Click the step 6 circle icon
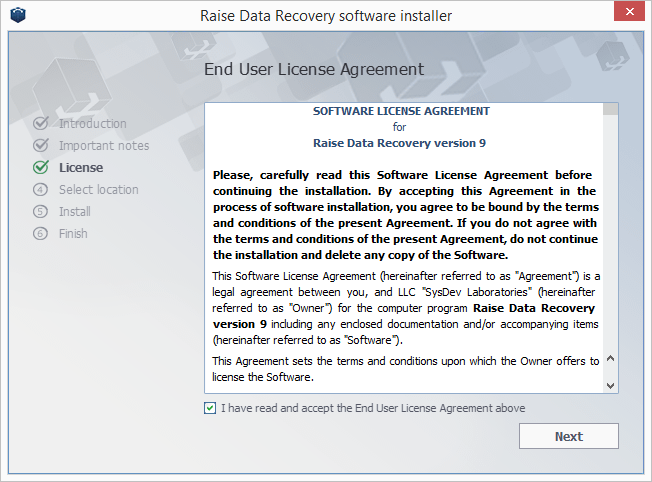This screenshot has width=652, height=482. (40, 234)
